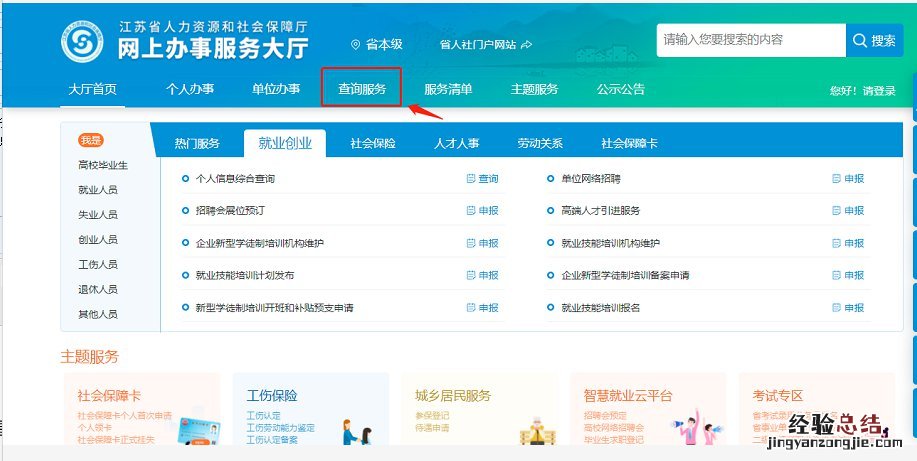Click the share arrow icon after 省人社门户网站
The width and height of the screenshot is (917, 461).
click(527, 45)
